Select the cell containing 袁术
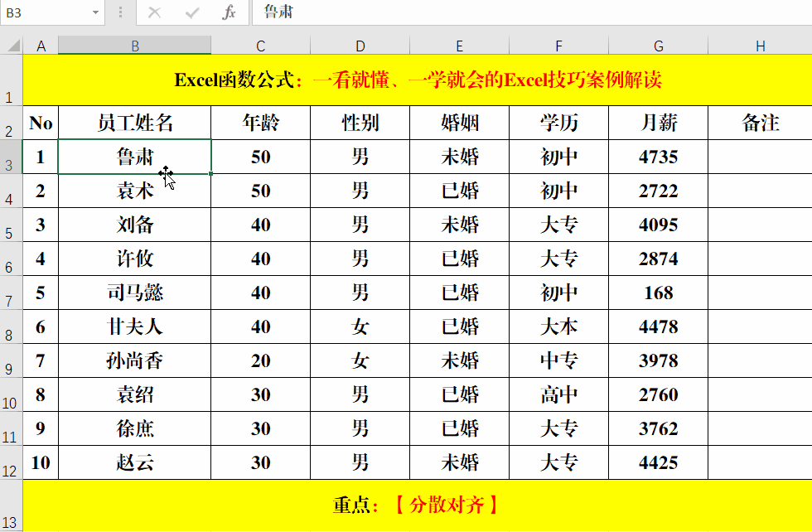812x532 pixels. [134, 191]
